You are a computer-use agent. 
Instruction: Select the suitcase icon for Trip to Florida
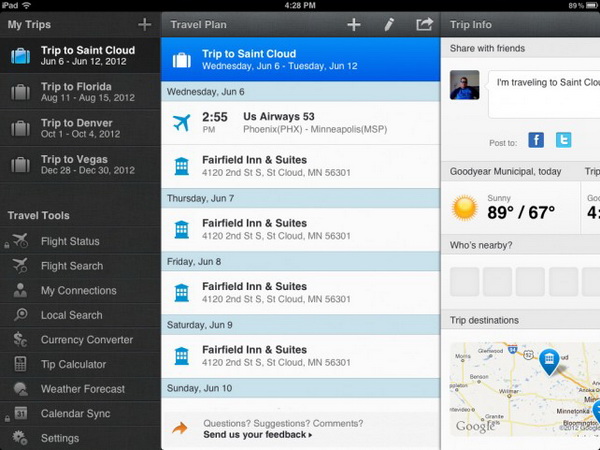(20, 92)
